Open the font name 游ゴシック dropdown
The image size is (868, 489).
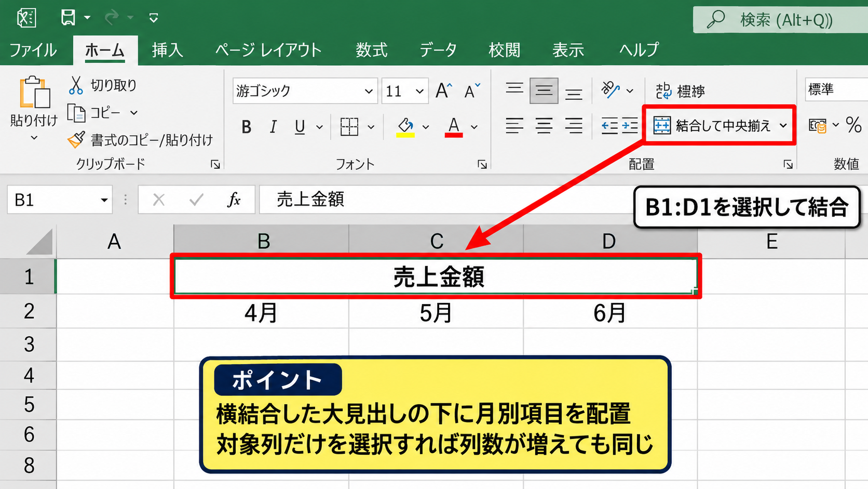368,91
